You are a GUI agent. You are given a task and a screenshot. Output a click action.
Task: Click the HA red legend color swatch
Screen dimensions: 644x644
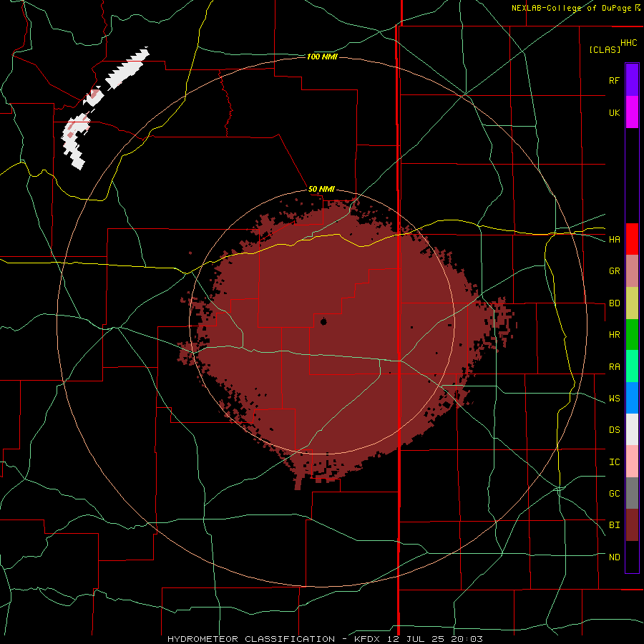(x=632, y=239)
